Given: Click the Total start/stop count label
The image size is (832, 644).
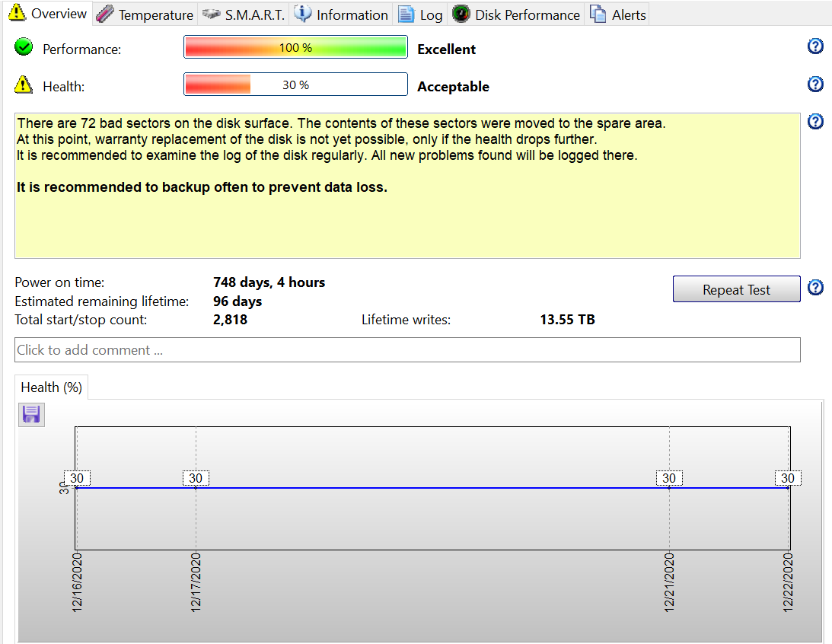Looking at the screenshot, I should pyautogui.click(x=81, y=320).
